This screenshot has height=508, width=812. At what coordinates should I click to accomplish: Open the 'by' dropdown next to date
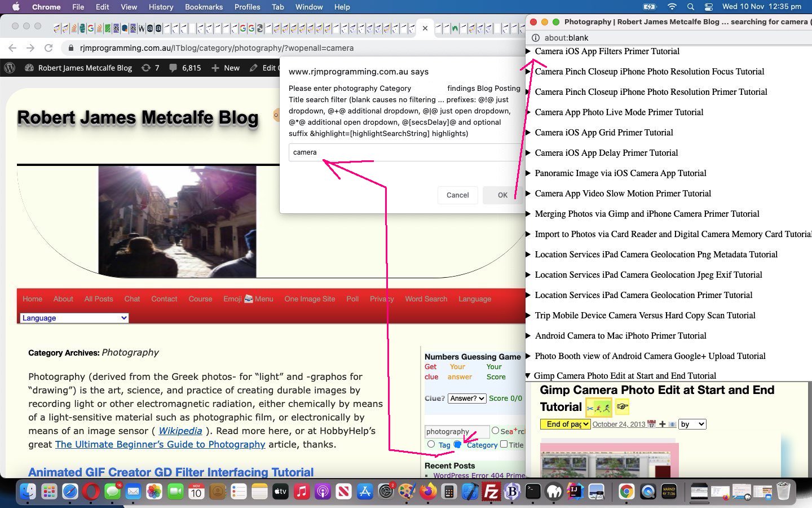click(692, 424)
